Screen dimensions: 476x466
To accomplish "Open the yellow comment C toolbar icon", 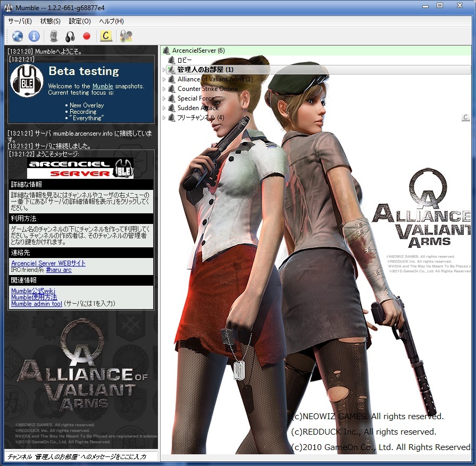I will click(x=106, y=36).
